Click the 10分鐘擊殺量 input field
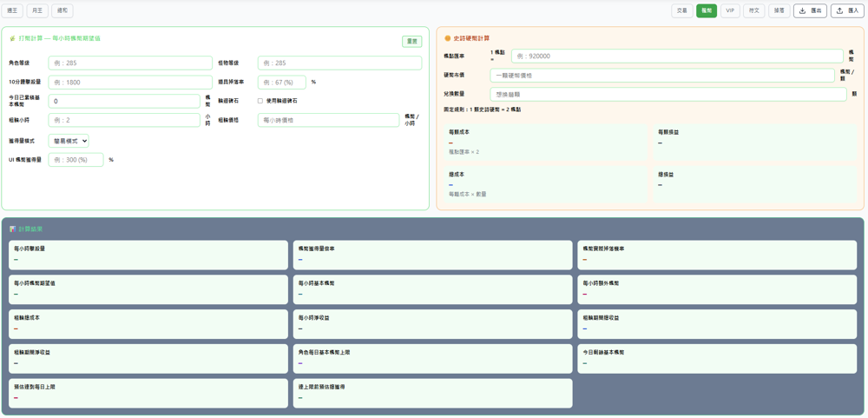 (130, 82)
